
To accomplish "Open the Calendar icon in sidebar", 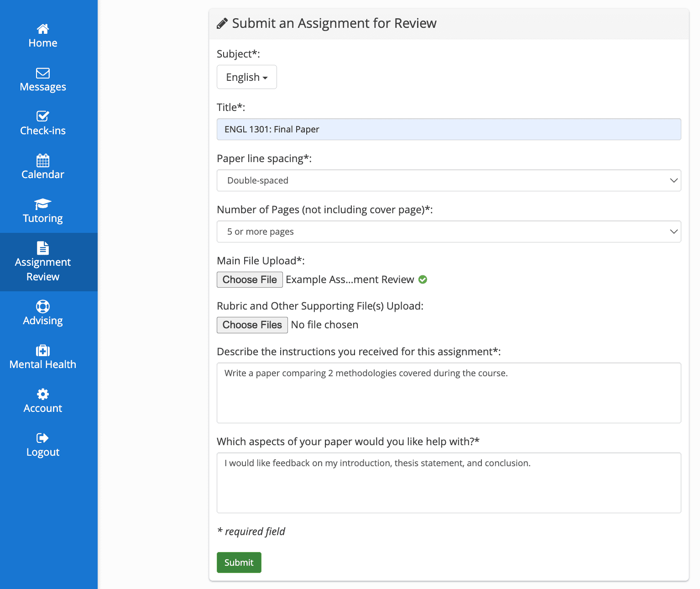I will tap(43, 160).
